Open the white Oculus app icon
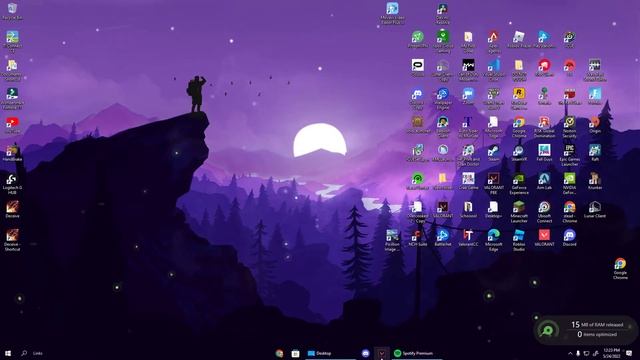The image size is (640, 360). point(418,67)
